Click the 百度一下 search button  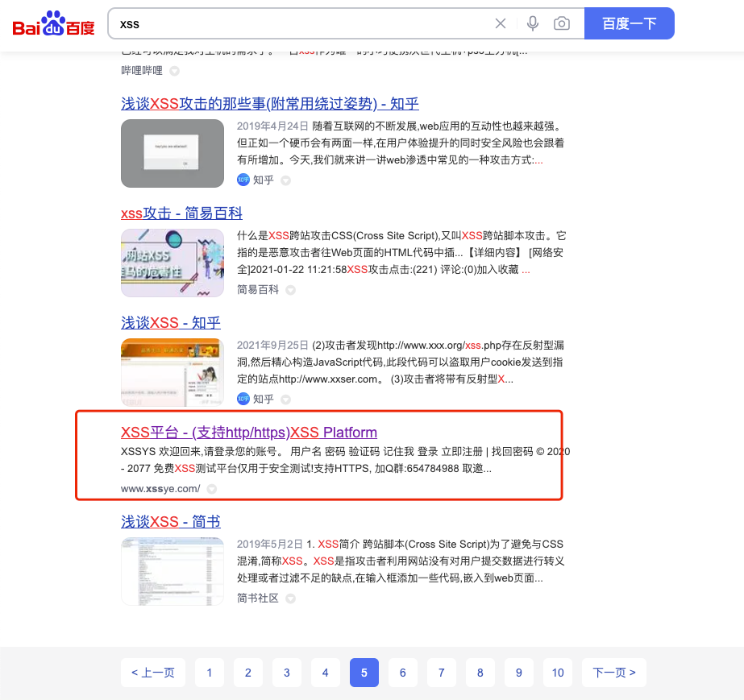(630, 23)
